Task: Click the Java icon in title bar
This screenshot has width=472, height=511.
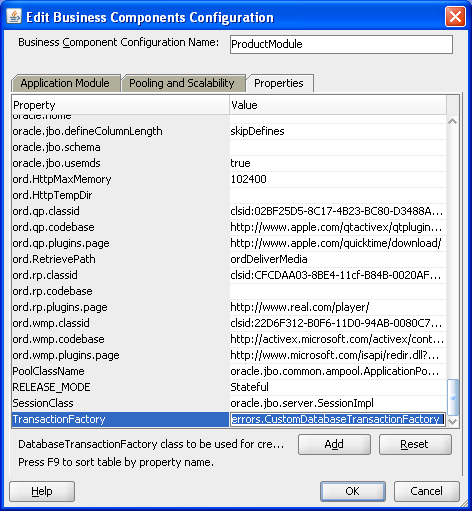Action: [14, 17]
